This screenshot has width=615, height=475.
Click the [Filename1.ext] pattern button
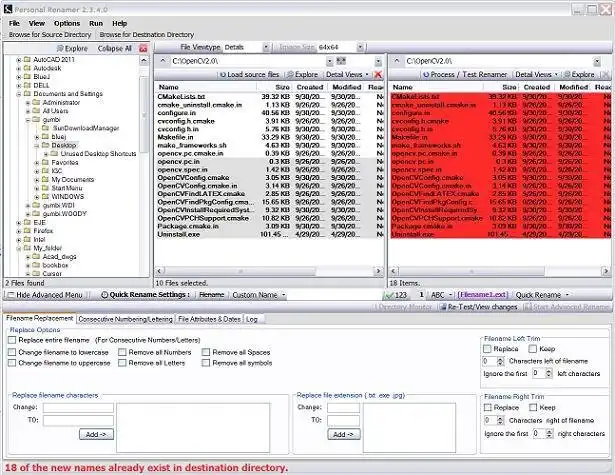click(x=482, y=295)
